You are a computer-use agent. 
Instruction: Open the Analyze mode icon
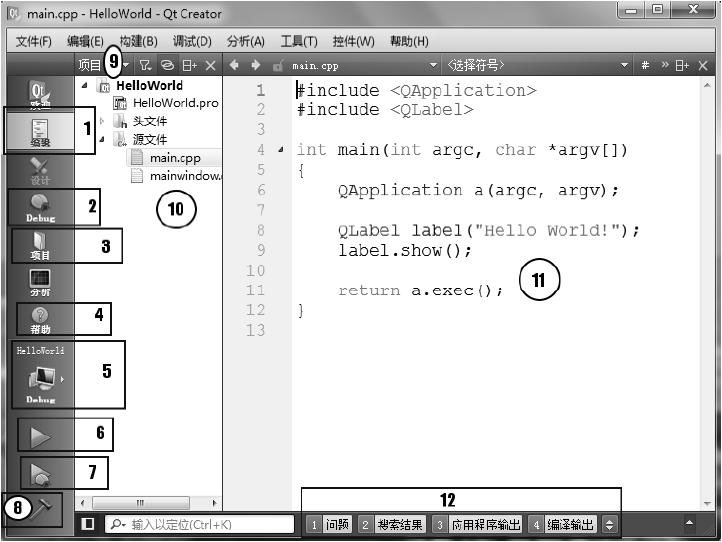click(x=40, y=282)
